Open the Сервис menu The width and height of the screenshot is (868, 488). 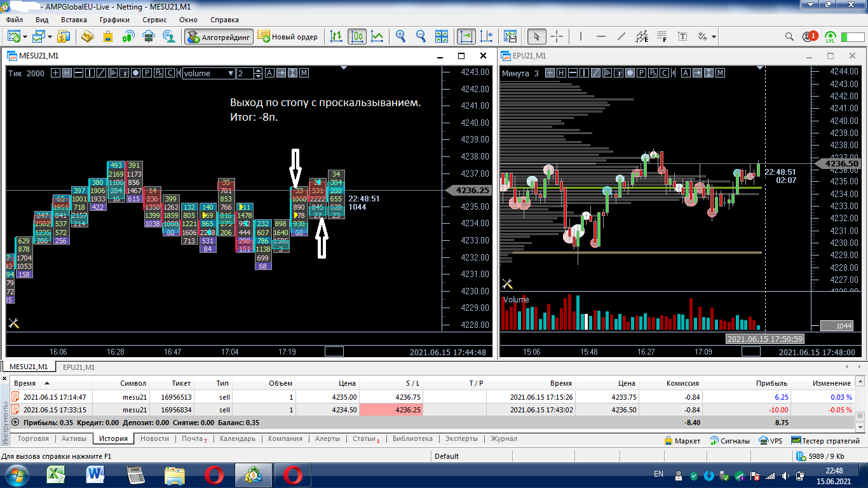(x=154, y=20)
